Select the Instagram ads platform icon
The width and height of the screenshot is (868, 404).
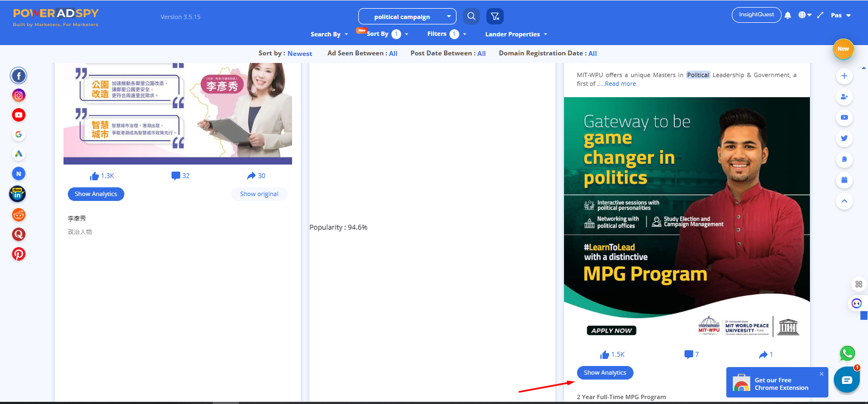point(18,96)
